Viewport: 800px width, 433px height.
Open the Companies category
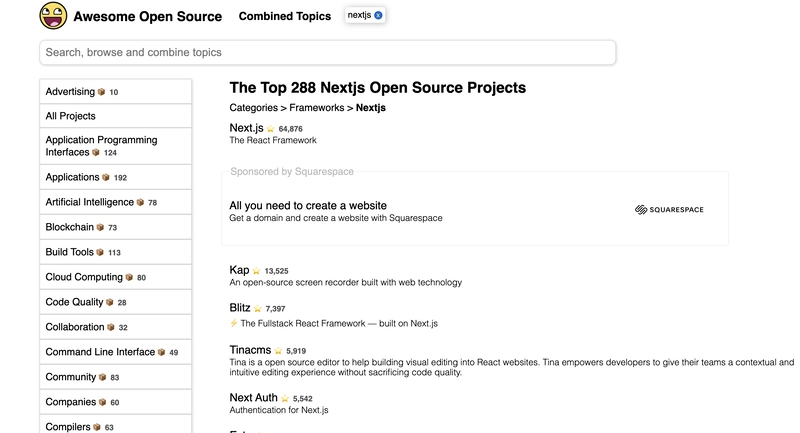pyautogui.click(x=115, y=402)
